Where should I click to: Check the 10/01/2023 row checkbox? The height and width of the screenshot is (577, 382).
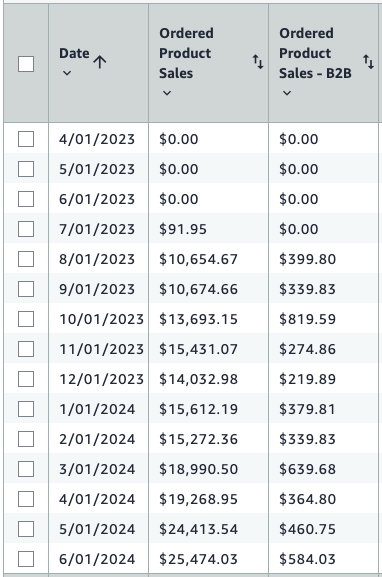point(26,319)
